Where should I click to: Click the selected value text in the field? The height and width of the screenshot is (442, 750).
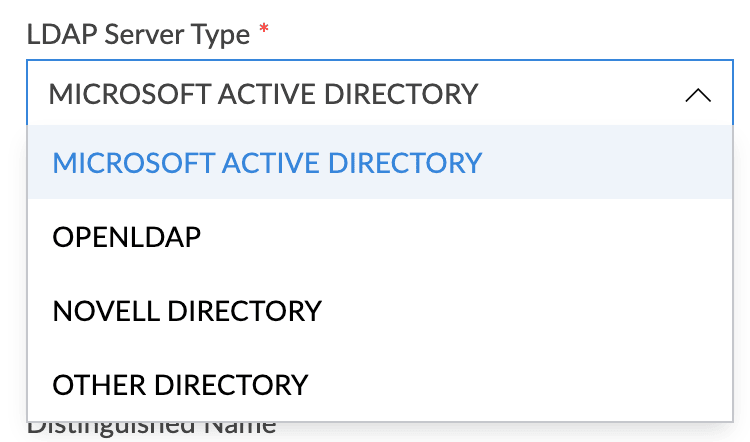click(263, 95)
